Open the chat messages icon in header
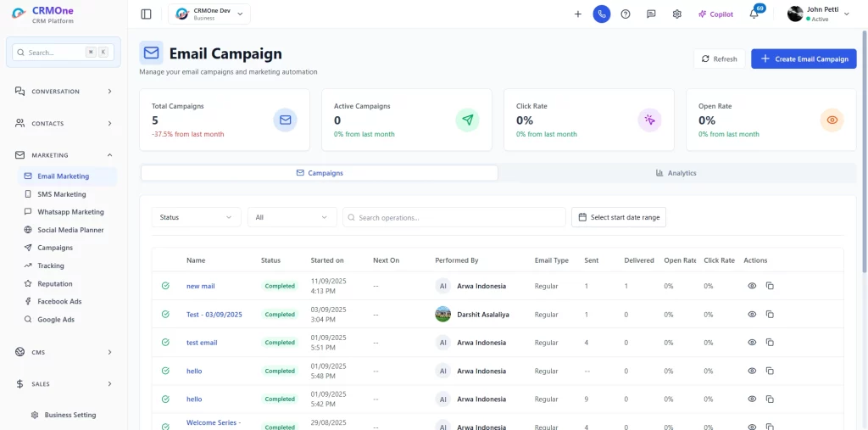Image resolution: width=868 pixels, height=430 pixels. (651, 14)
